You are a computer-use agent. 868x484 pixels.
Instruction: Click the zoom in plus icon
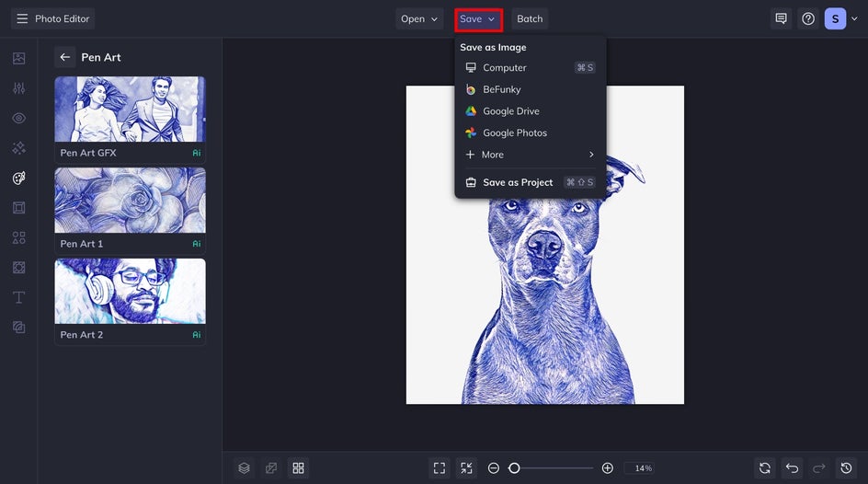607,468
